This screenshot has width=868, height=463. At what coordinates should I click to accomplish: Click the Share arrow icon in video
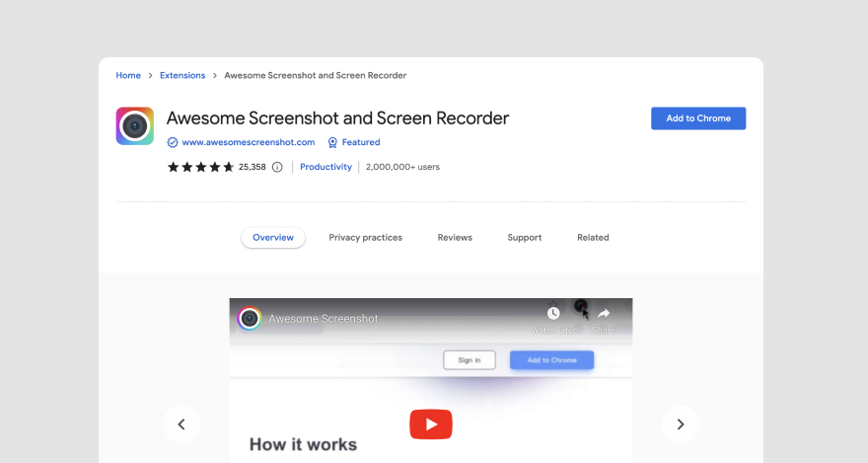coord(604,314)
